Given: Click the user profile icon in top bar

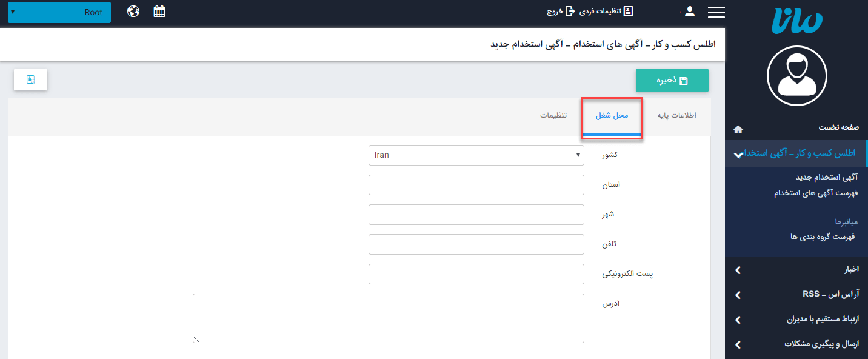Looking at the screenshot, I should (x=689, y=11).
